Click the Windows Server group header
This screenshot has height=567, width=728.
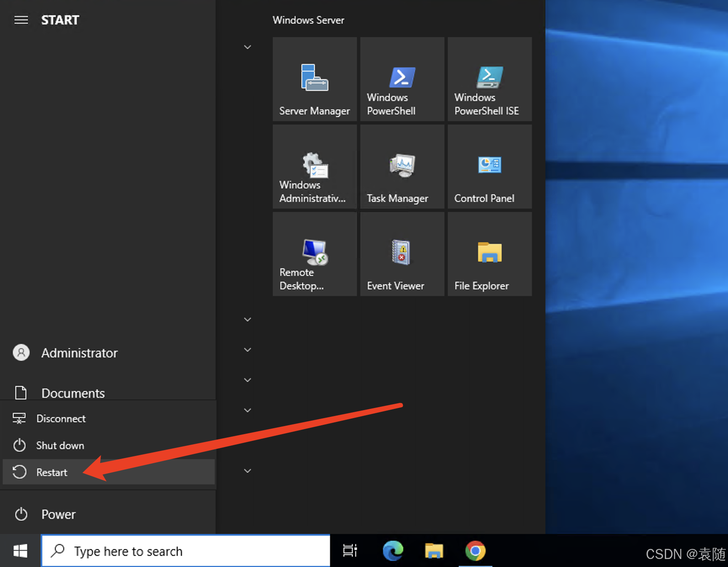308,20
